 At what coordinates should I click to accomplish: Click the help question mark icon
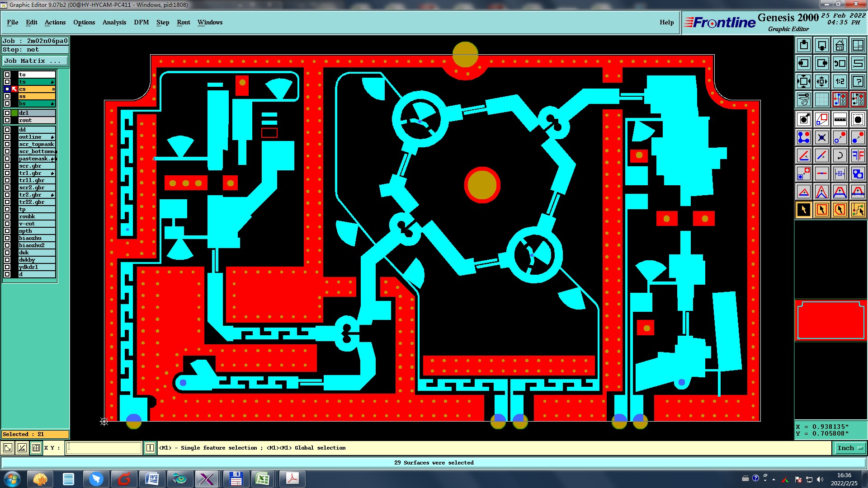858,82
